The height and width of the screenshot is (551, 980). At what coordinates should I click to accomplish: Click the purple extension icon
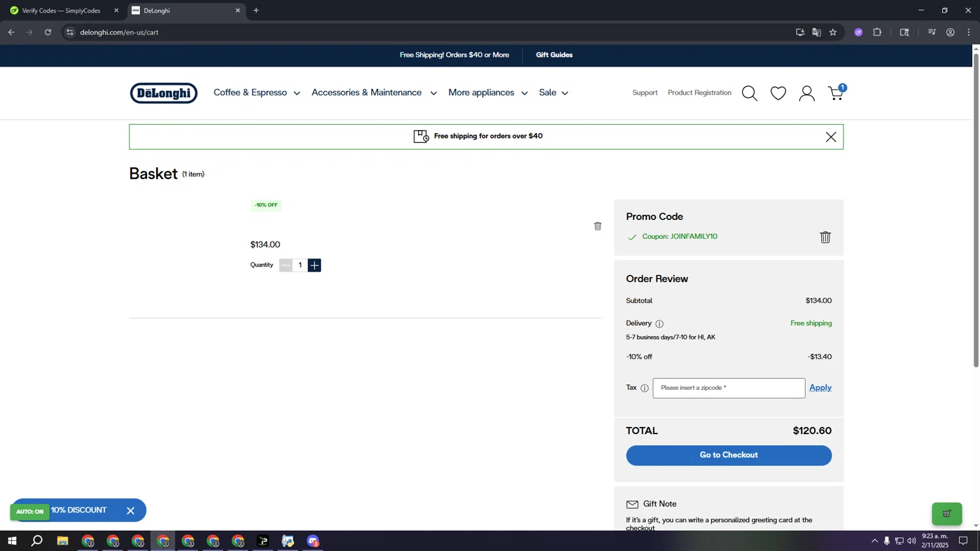tap(858, 32)
